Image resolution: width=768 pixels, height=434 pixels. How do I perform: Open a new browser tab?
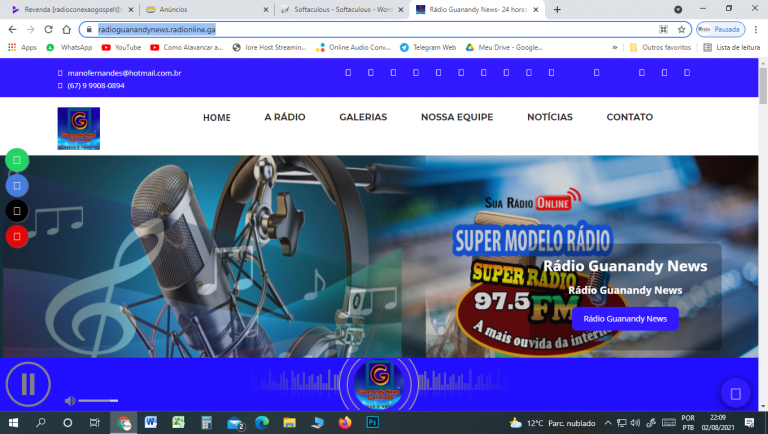[x=557, y=9]
